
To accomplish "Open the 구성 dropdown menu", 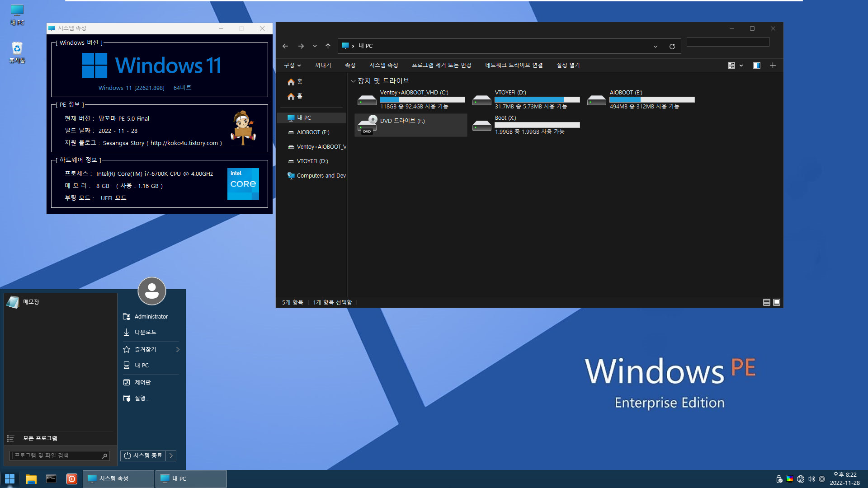I will coord(292,66).
